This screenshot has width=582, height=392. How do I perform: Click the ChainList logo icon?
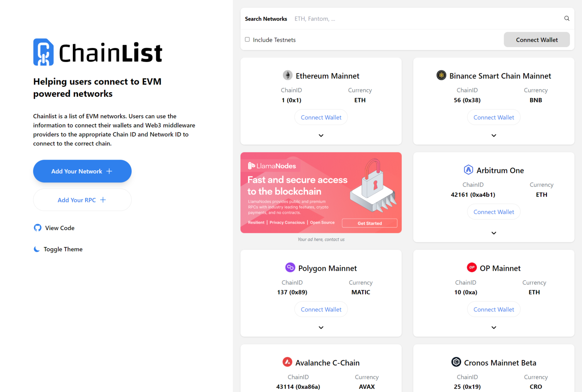43,52
